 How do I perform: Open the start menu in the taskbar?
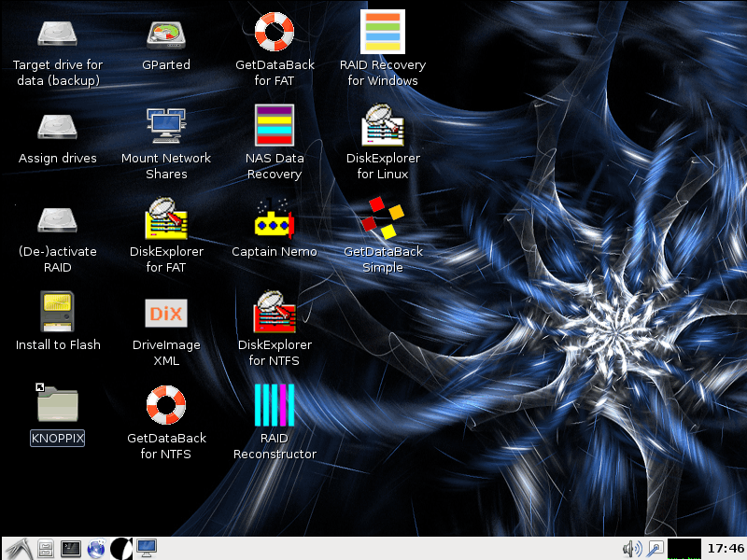click(18, 548)
